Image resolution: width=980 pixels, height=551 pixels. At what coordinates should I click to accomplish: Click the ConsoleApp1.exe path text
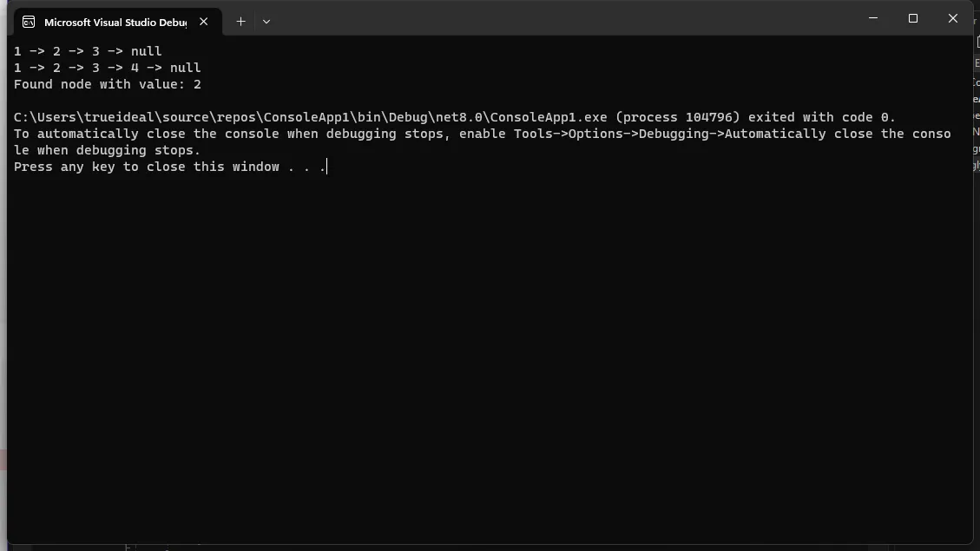pyautogui.click(x=311, y=117)
